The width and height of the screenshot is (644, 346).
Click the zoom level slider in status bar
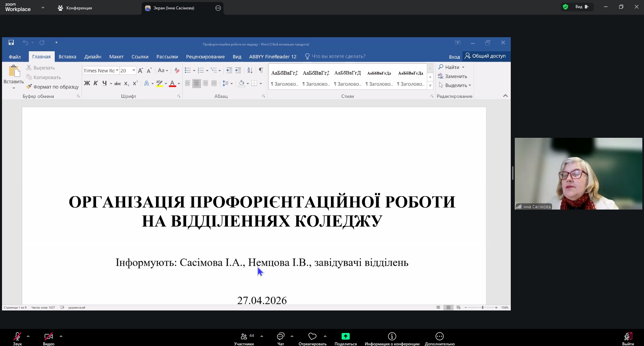click(483, 307)
